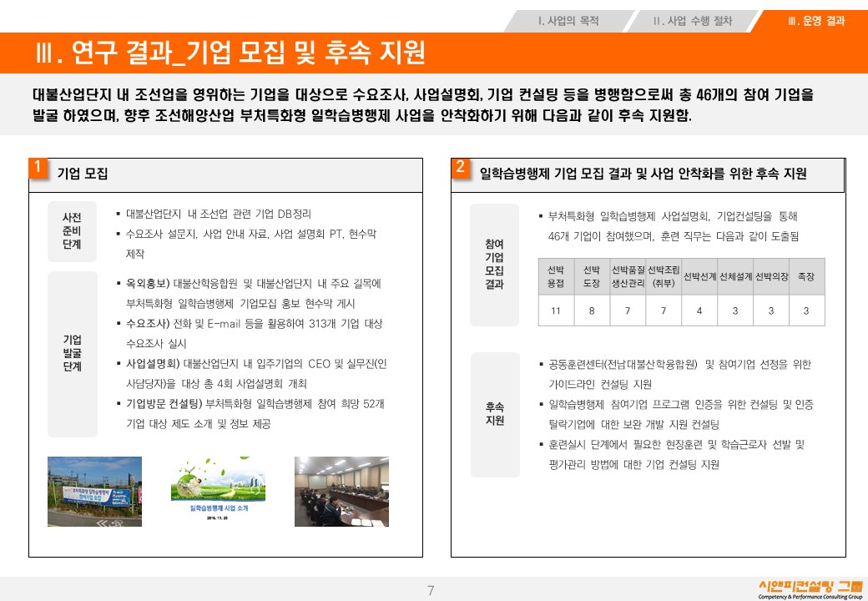This screenshot has width=868, height=601.
Task: Click the '일학습병행제 기업 모집 결과' section heading
Action: (x=643, y=174)
